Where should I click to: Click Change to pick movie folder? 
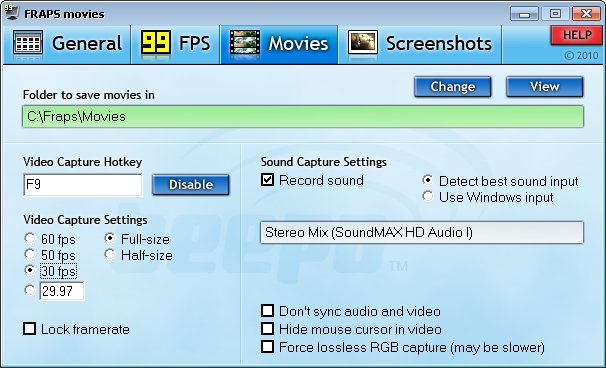(x=453, y=87)
